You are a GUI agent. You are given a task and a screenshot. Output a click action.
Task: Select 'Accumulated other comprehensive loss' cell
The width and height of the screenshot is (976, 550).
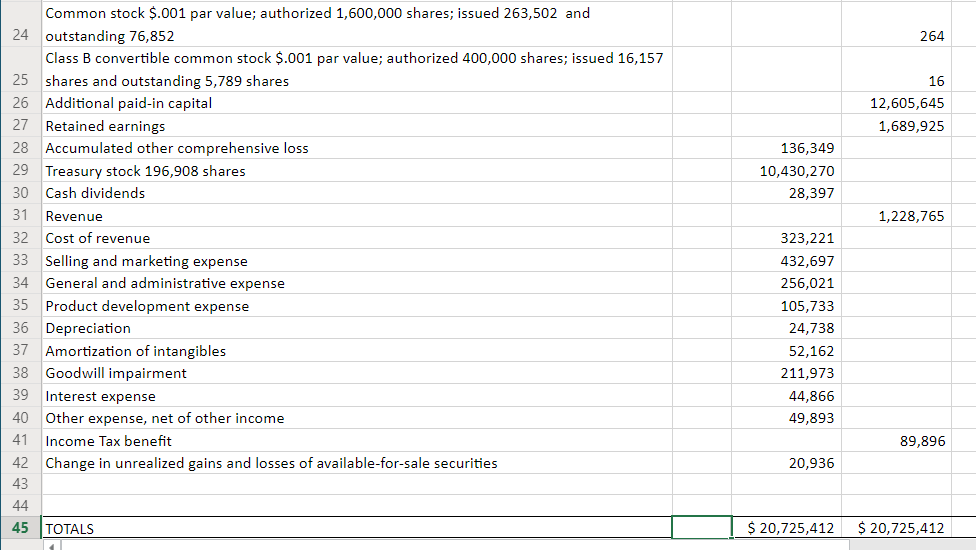click(x=357, y=147)
